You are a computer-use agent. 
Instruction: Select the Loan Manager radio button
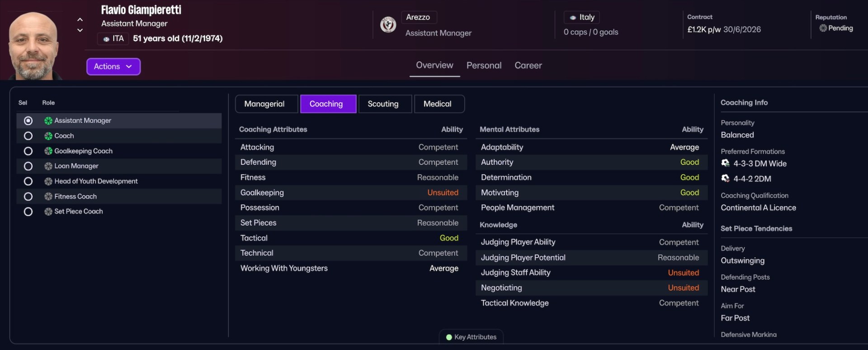[28, 166]
